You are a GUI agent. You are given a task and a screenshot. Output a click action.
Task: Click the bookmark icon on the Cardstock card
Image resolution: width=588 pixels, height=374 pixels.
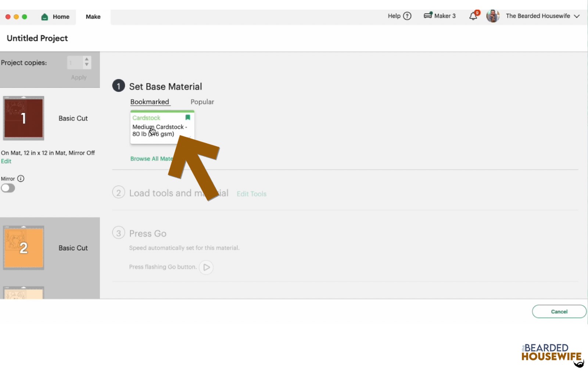188,117
